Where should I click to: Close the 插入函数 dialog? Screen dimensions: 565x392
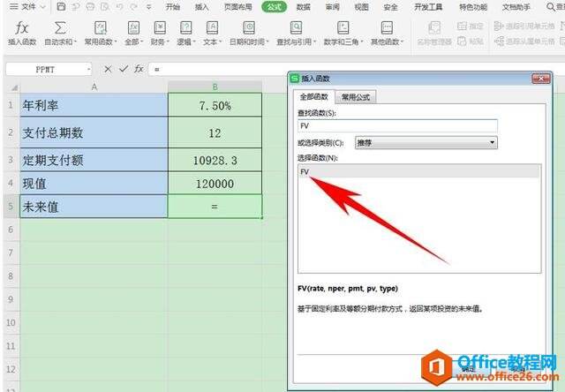coord(541,79)
